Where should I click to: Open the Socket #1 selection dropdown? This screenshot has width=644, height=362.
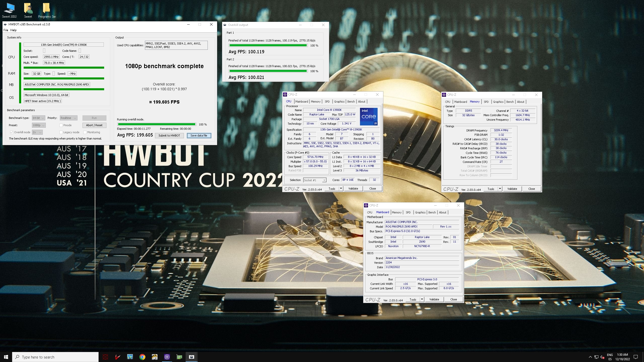tap(315, 180)
